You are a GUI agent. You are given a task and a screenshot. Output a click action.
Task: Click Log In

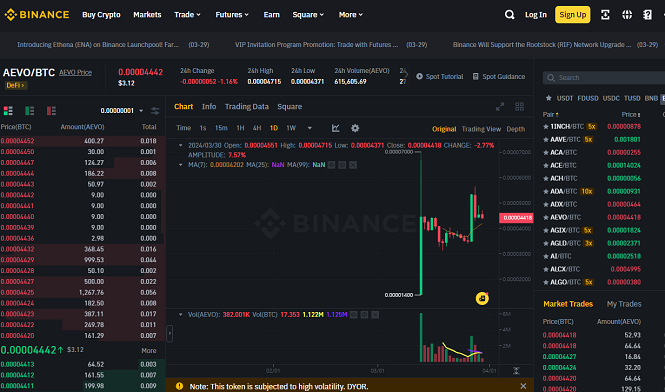click(536, 15)
